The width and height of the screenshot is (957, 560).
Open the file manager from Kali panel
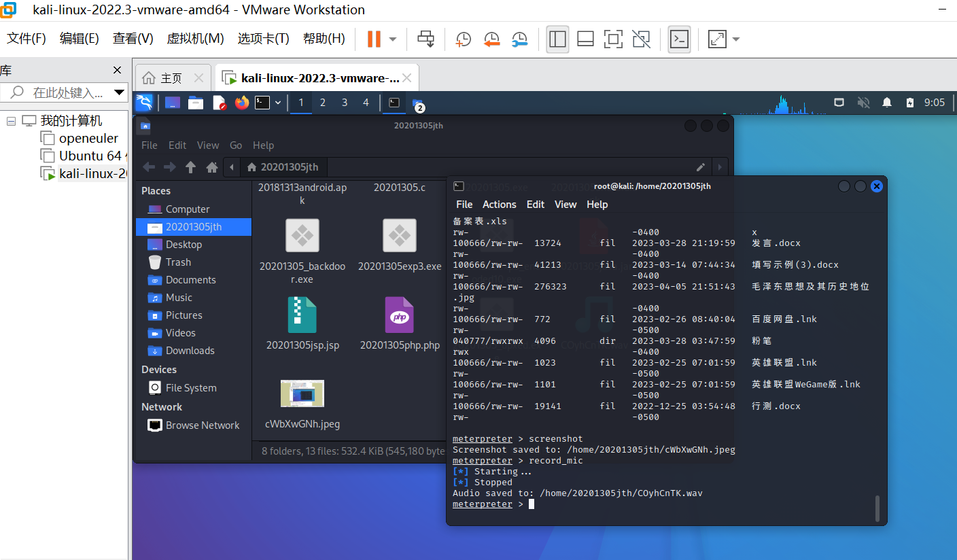coord(196,103)
